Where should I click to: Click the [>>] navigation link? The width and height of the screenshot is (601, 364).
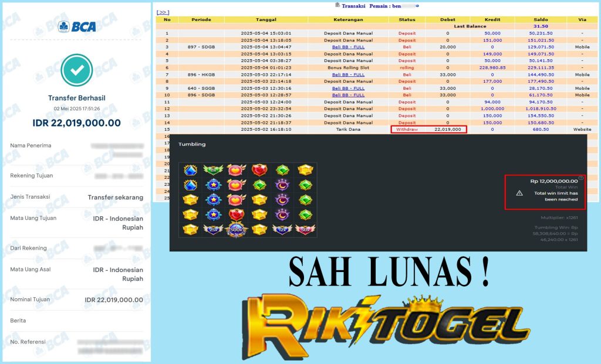coord(163,12)
